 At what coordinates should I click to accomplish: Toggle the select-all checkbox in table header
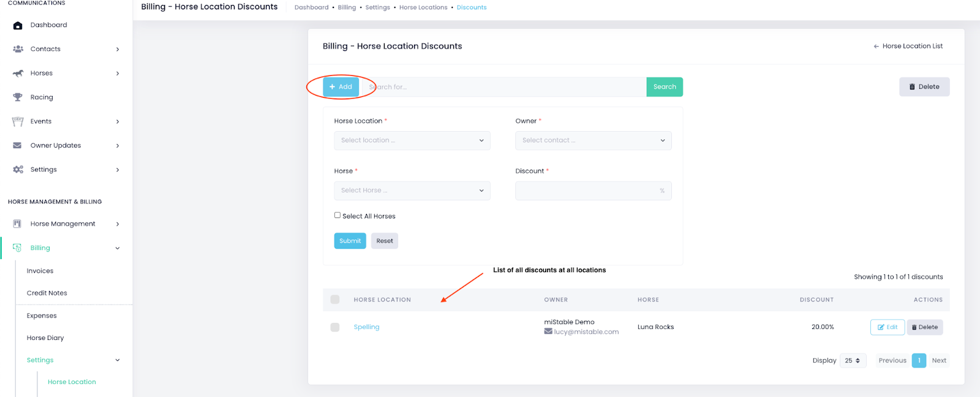point(335,300)
